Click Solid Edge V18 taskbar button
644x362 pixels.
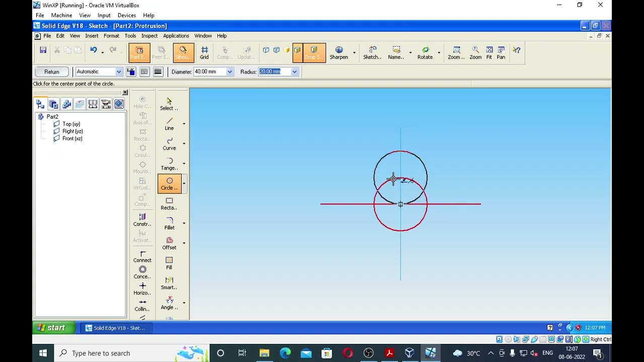coord(116,328)
